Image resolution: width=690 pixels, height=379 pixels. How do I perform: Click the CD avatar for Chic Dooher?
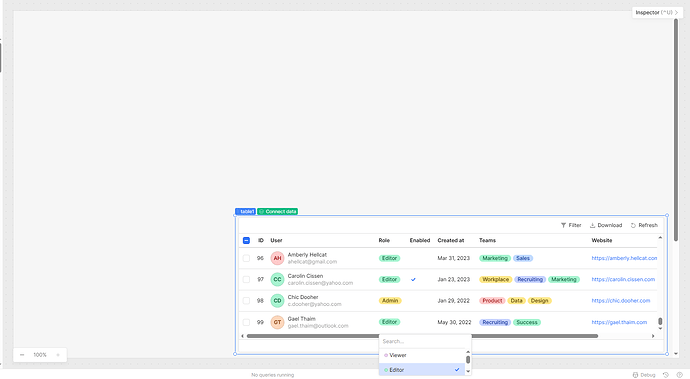[x=277, y=301]
